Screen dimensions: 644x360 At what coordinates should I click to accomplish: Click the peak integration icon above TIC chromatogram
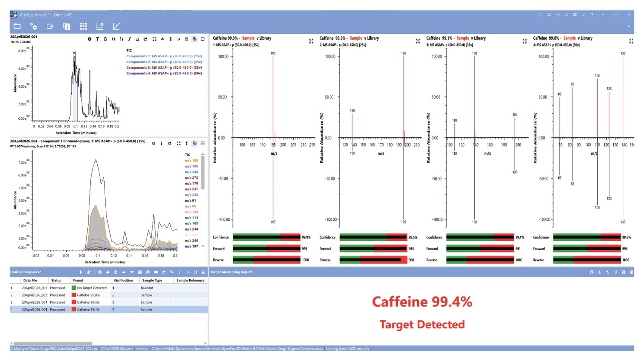tap(137, 39)
